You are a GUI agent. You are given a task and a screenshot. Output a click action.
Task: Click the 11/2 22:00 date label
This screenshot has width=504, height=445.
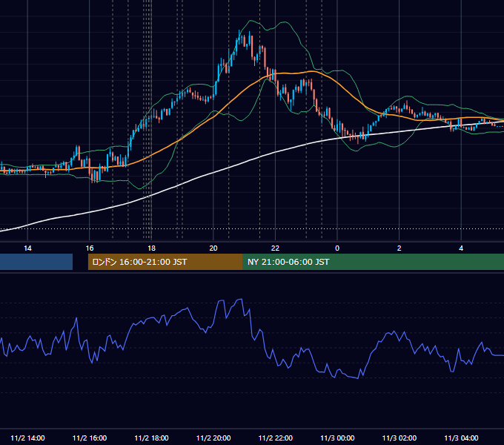(276, 438)
